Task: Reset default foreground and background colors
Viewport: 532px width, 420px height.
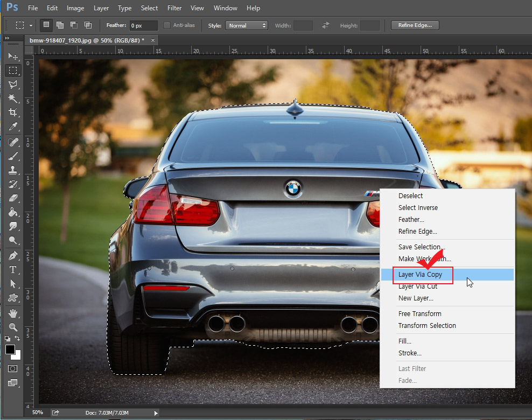Action: (x=8, y=338)
